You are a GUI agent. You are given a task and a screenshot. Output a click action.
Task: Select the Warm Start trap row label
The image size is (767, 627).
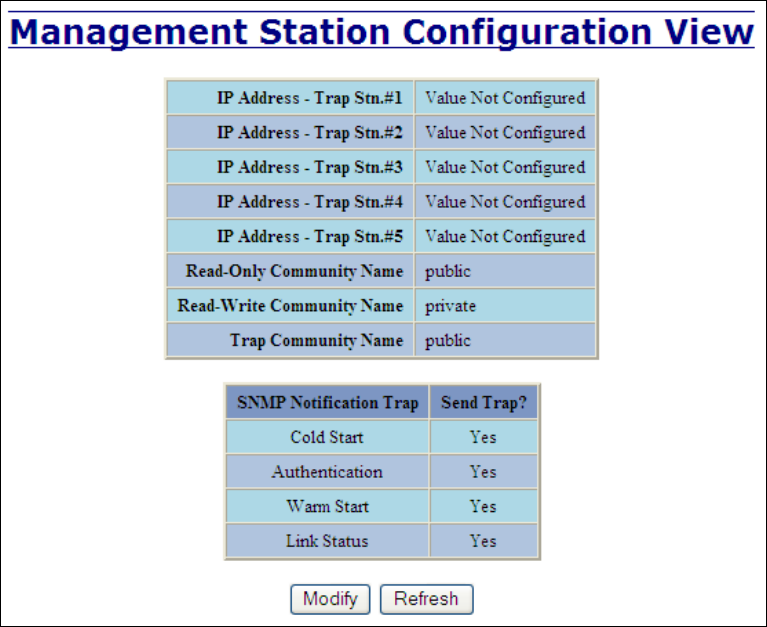pos(327,506)
